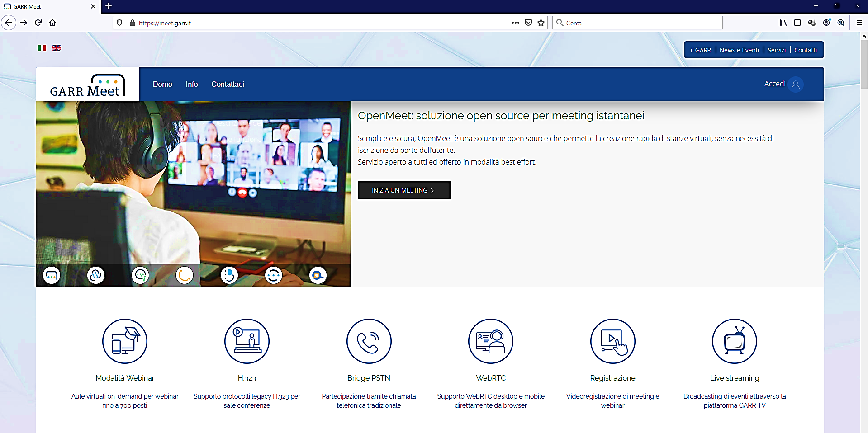Go back to the previous page
This screenshot has width=868, height=433.
pos(9,23)
